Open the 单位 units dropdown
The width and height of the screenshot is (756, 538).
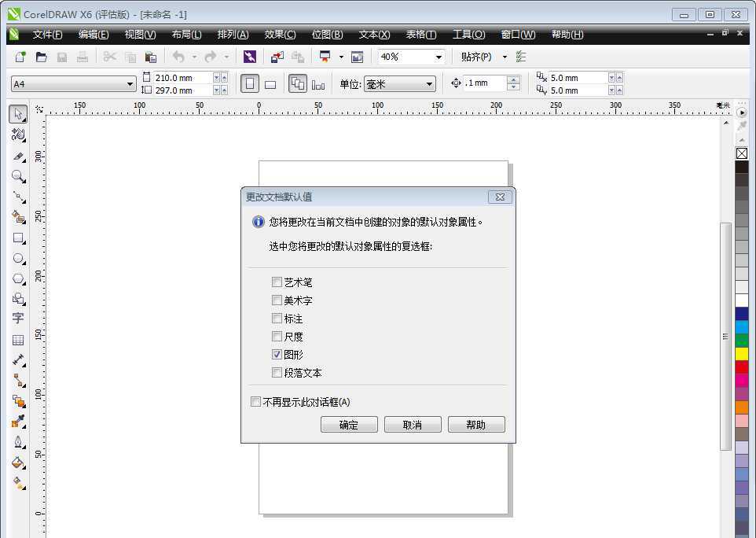point(429,83)
